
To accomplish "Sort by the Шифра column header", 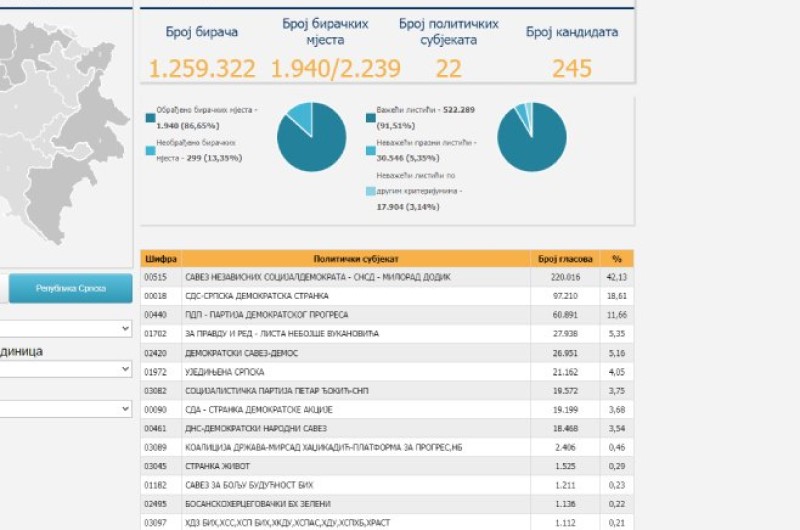I will (x=160, y=258).
